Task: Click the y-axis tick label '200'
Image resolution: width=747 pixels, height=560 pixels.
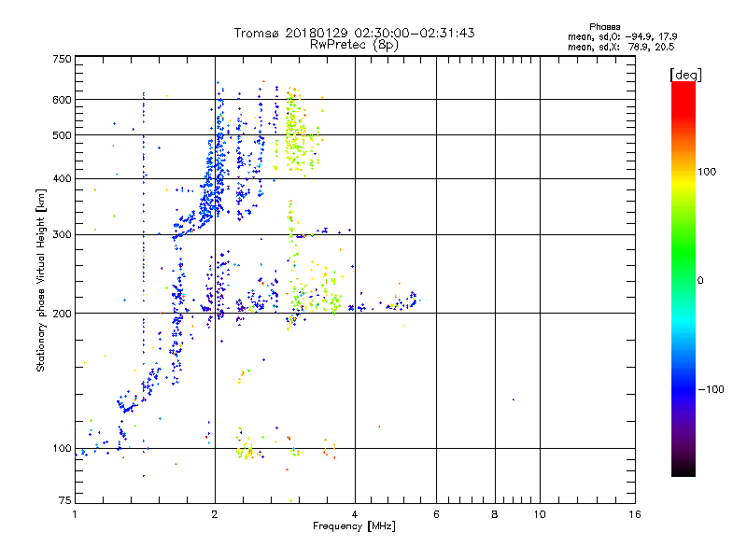Action: coord(62,314)
